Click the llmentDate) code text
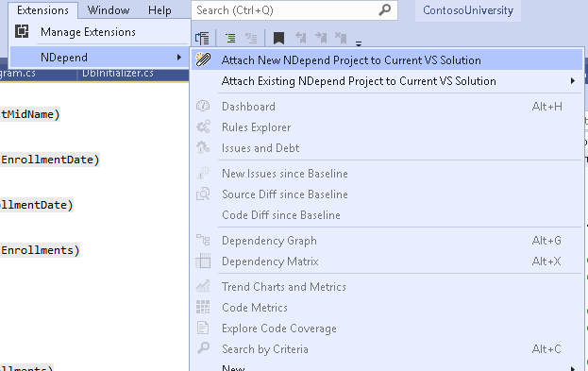588x371 pixels. [37, 205]
